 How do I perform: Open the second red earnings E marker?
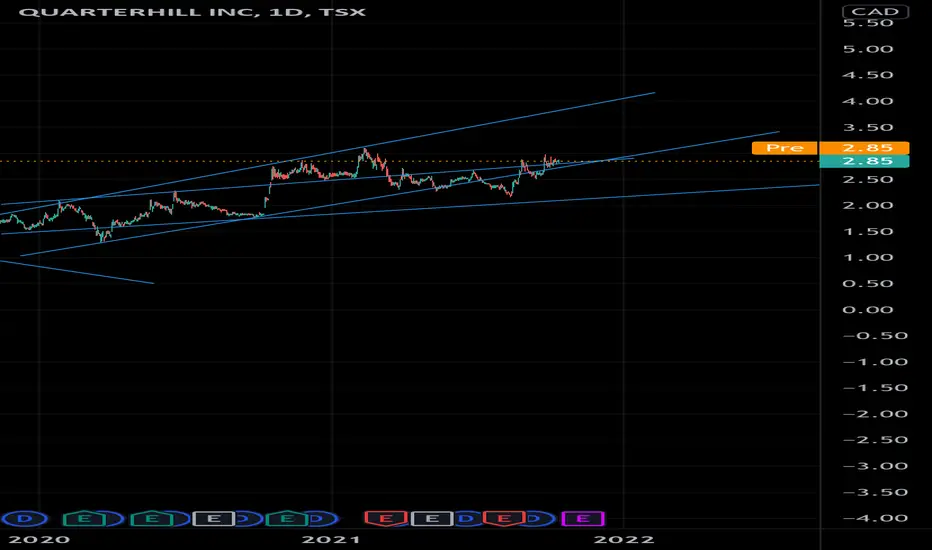pos(504,519)
